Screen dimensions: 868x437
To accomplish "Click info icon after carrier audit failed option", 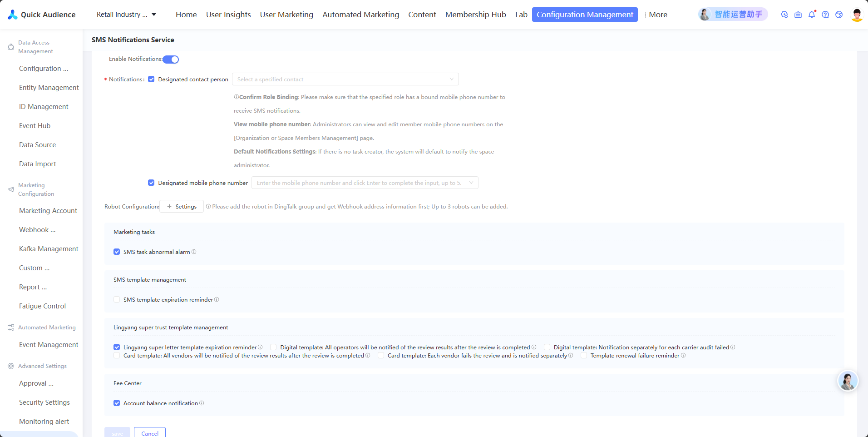I will tap(733, 347).
